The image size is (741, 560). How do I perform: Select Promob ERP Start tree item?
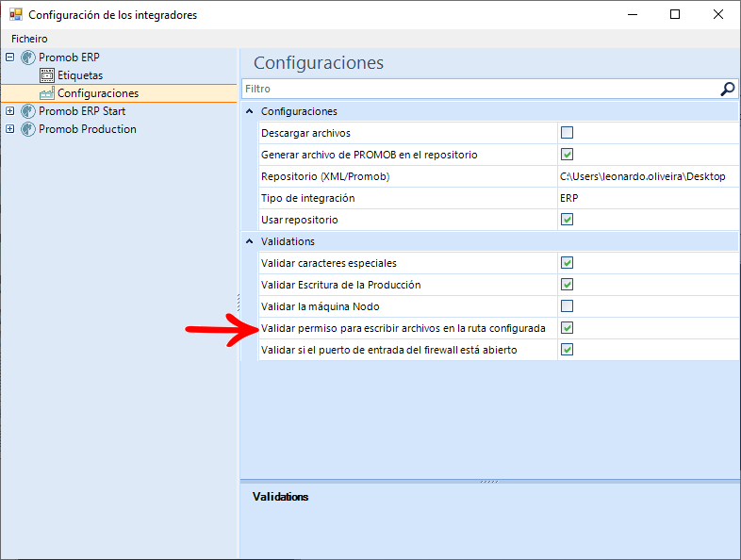click(x=82, y=111)
